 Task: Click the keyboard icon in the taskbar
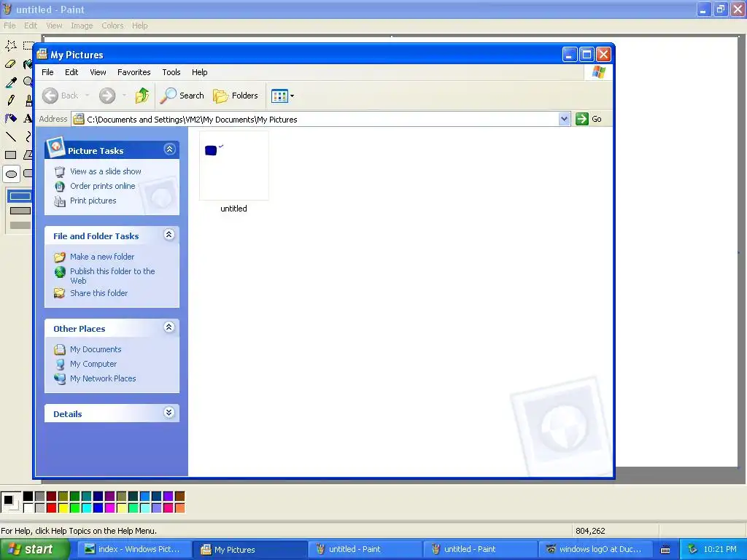point(665,550)
